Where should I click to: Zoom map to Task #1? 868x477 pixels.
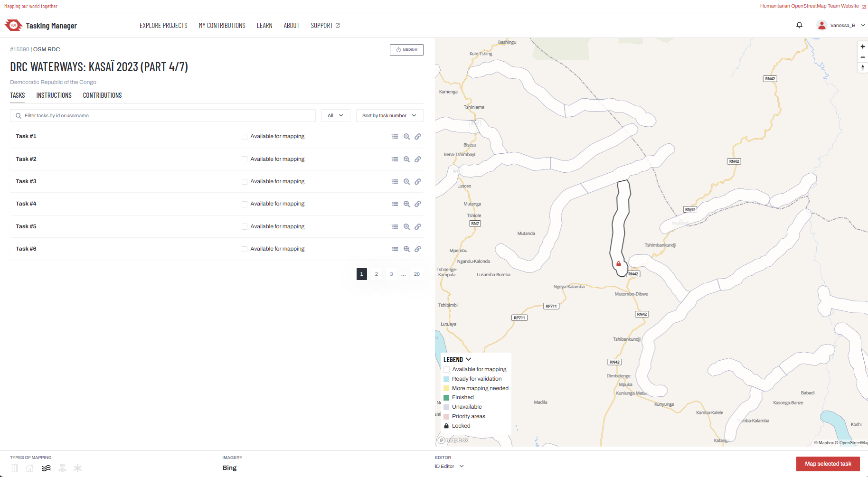pos(406,137)
